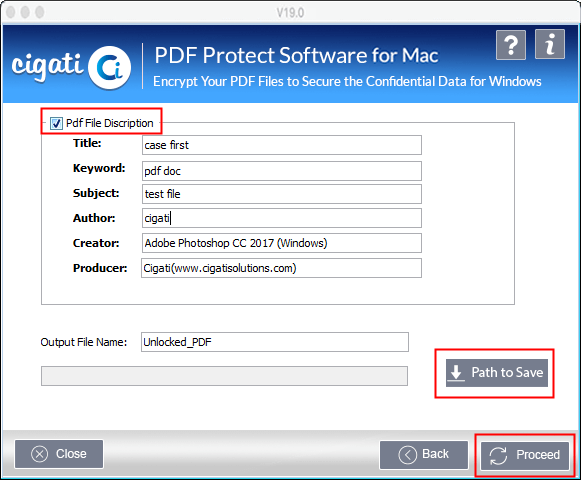Screen dimensions: 581x480
Task: Click the 'Output File Name:' label
Action: pyautogui.click(x=84, y=342)
